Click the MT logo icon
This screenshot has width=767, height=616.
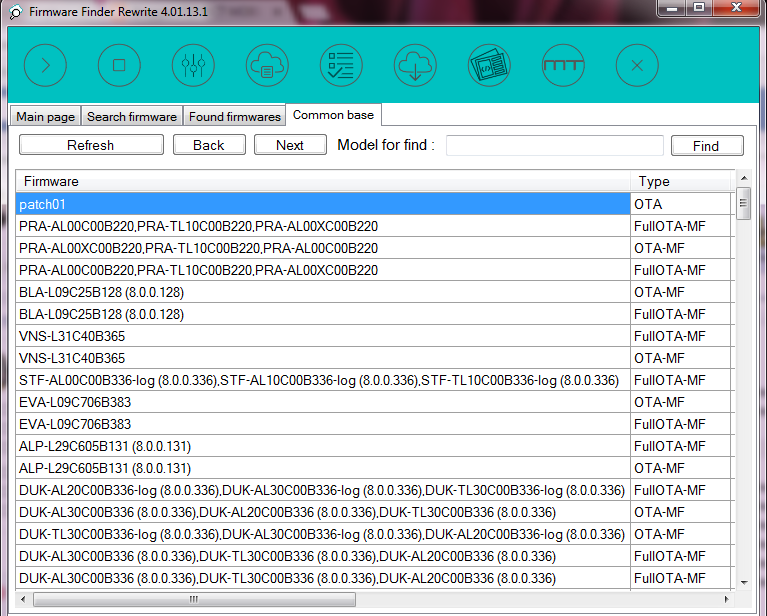[x=563, y=65]
